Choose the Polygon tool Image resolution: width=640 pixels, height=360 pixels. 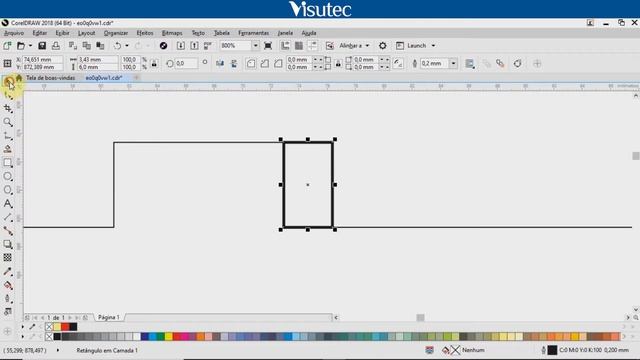coord(8,190)
